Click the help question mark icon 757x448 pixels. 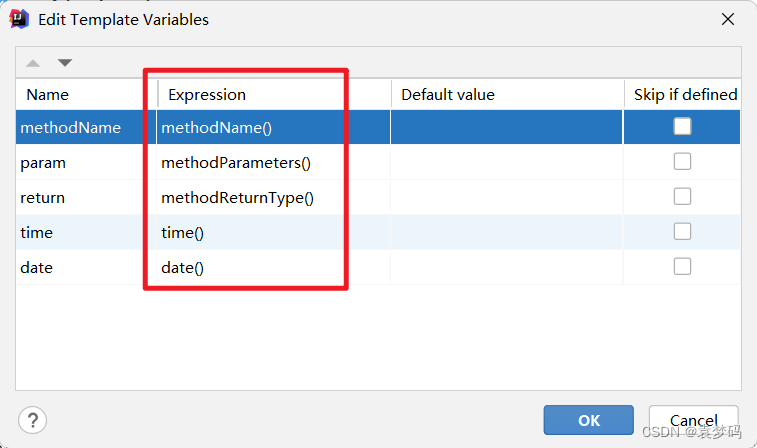pyautogui.click(x=32, y=420)
